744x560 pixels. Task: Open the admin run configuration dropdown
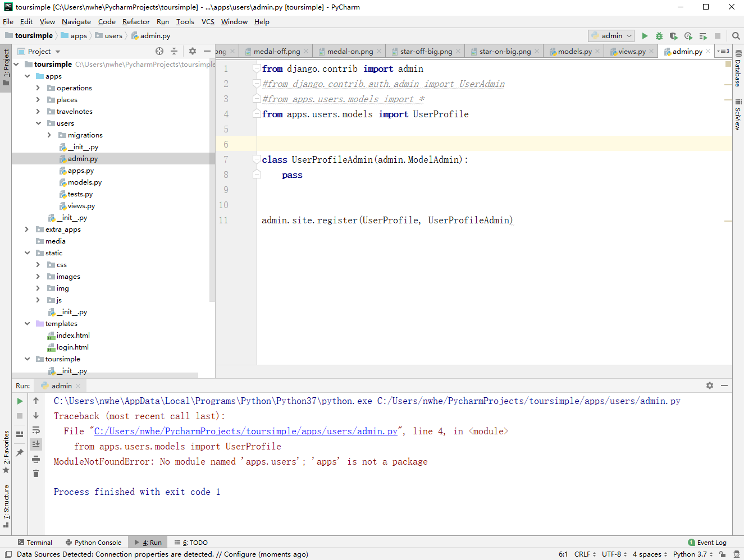point(611,35)
